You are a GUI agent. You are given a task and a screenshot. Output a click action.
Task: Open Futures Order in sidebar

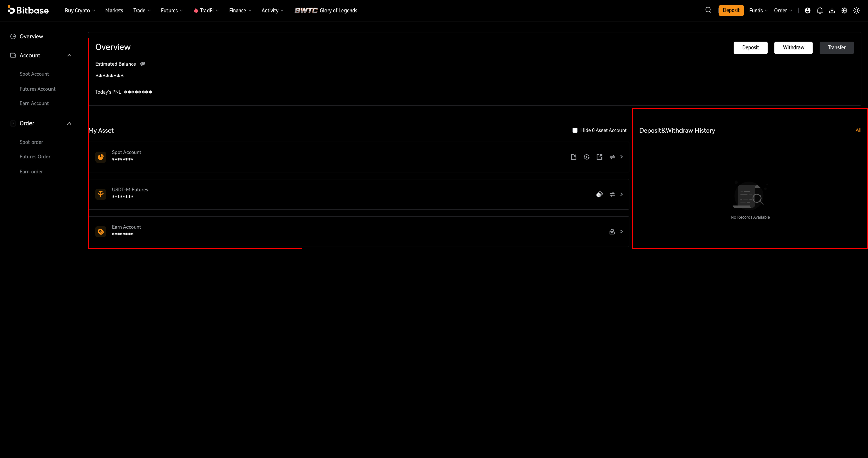[x=35, y=157]
